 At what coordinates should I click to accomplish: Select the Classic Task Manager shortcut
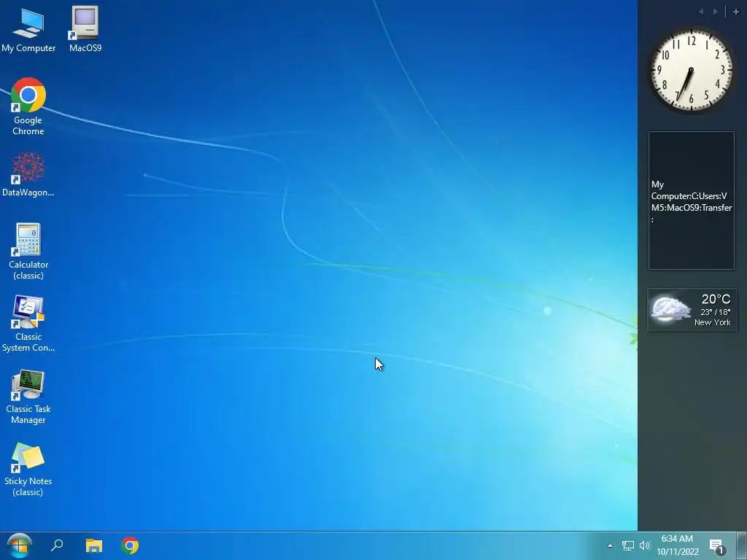(x=28, y=397)
